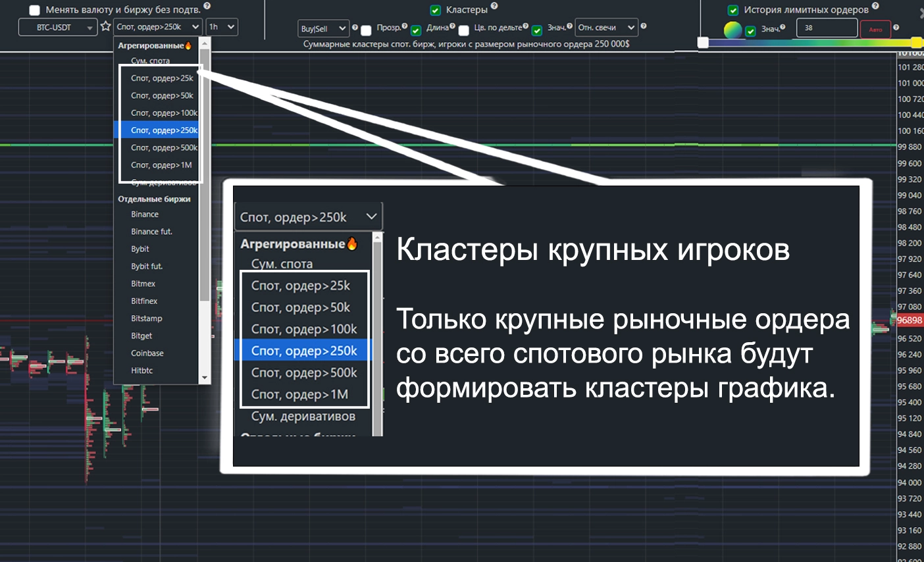Click the help icon next to Длина label
The image size is (924, 562).
(452, 26)
